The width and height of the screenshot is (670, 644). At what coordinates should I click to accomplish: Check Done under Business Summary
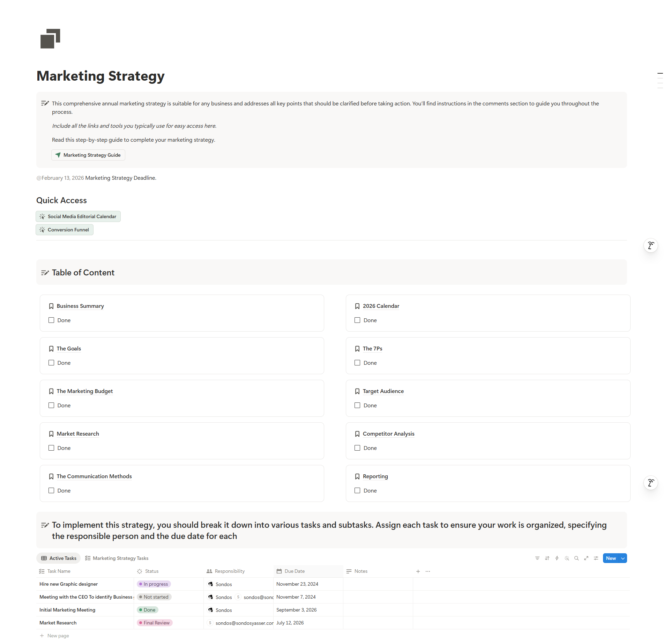pyautogui.click(x=51, y=320)
